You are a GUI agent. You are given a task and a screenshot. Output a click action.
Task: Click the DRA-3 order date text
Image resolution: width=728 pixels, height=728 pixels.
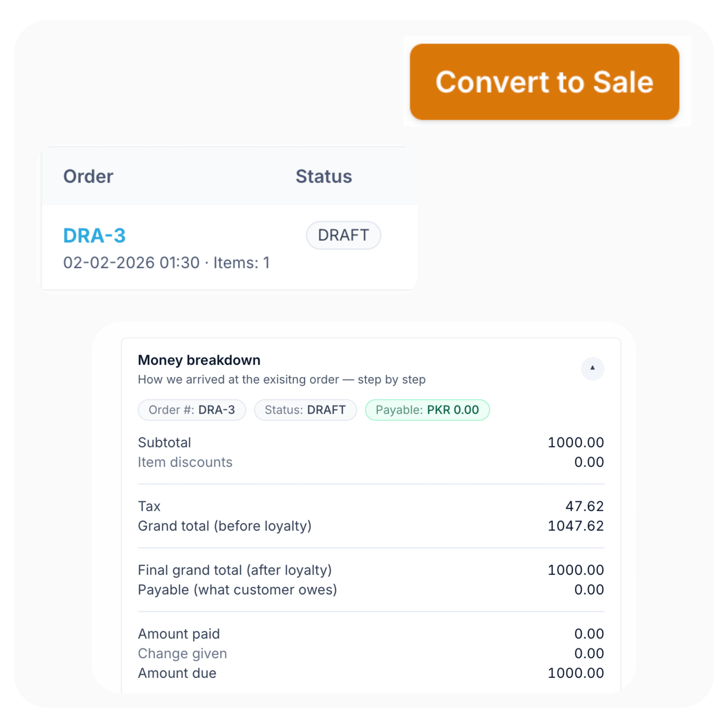pos(166,263)
